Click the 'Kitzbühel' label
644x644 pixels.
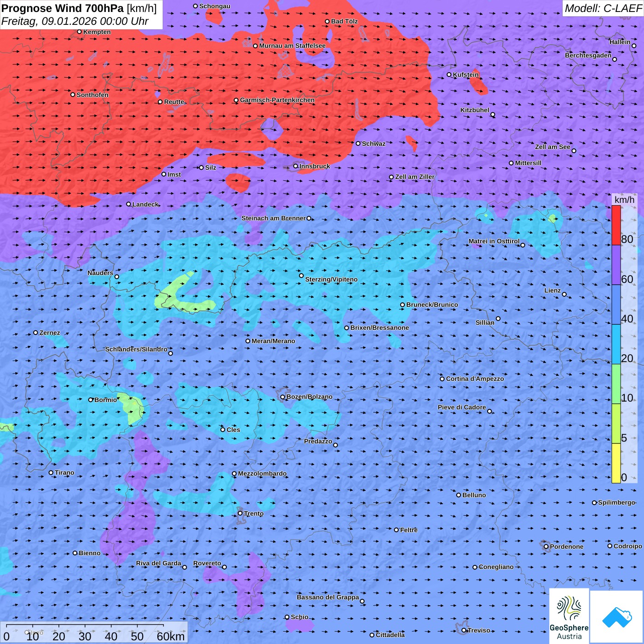pyautogui.click(x=475, y=110)
